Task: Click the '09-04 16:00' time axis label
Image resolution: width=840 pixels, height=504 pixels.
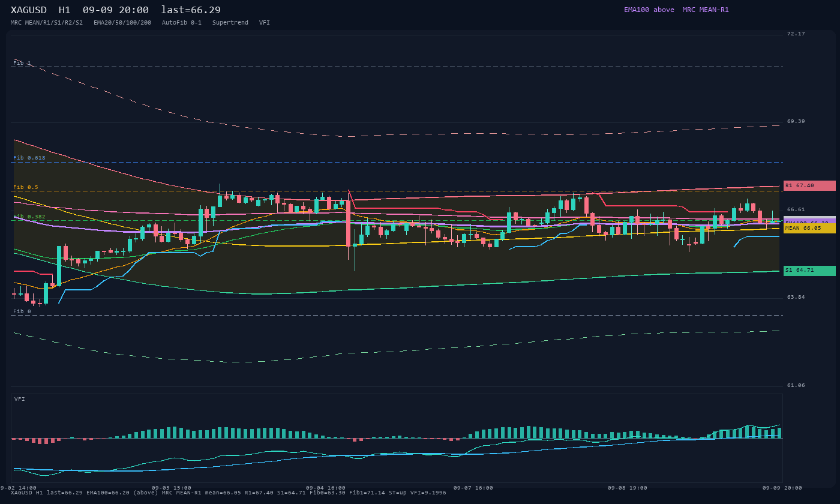Action: (326, 488)
